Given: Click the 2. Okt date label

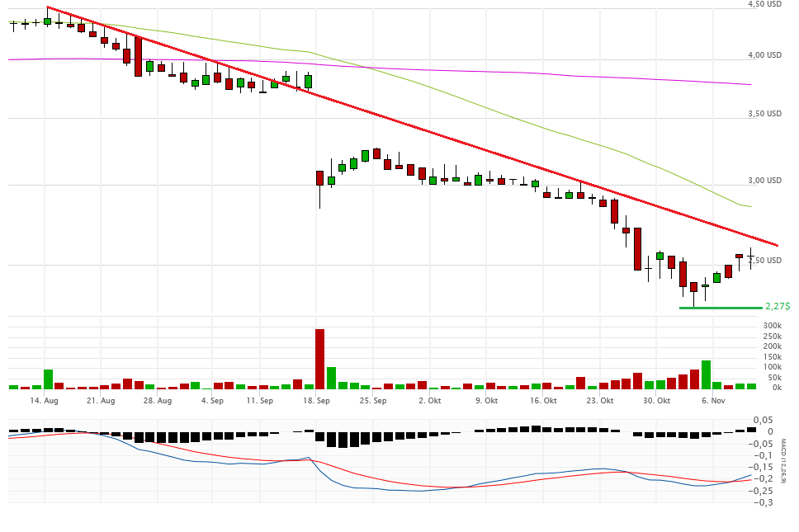Looking at the screenshot, I should click(429, 401).
